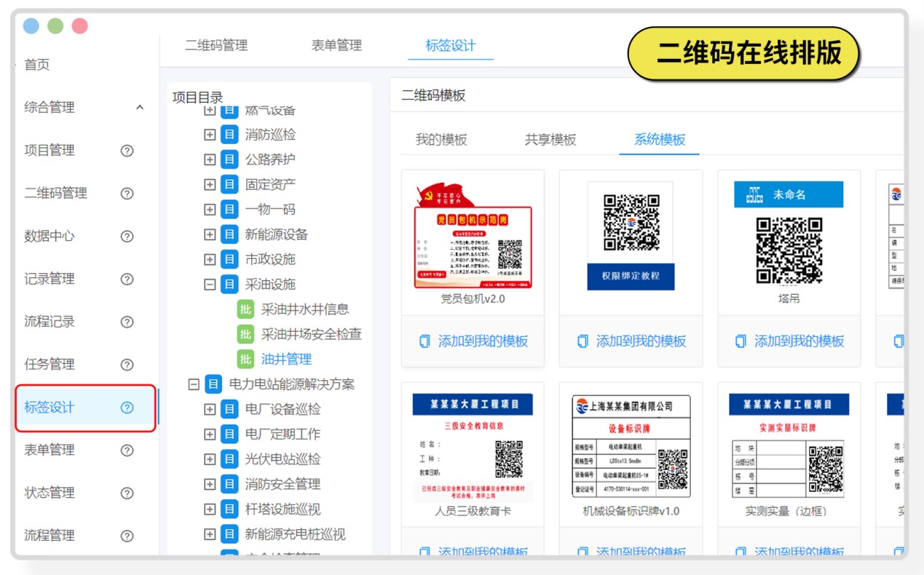Add 塔吊 template to my templates
This screenshot has width=924, height=575.
790,341
